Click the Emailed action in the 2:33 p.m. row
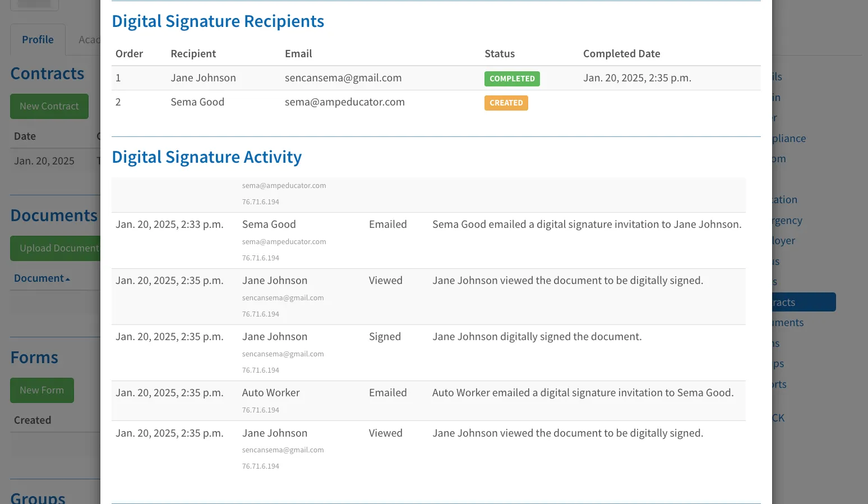This screenshot has height=504, width=868. pos(388,224)
